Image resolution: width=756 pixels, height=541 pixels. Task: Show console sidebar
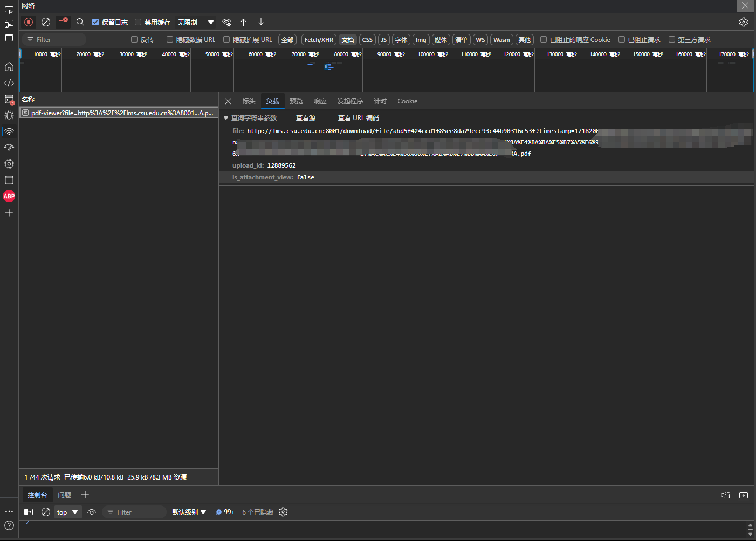(29, 512)
